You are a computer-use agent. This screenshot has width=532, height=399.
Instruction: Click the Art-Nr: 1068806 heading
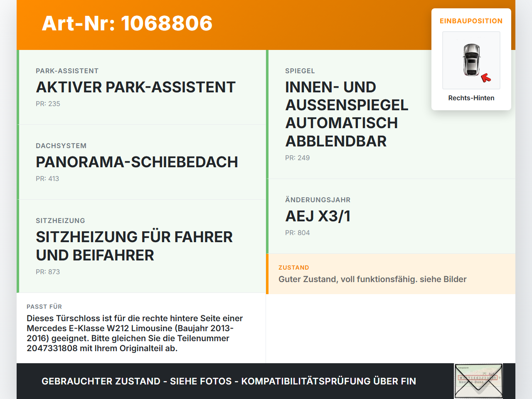[127, 23]
